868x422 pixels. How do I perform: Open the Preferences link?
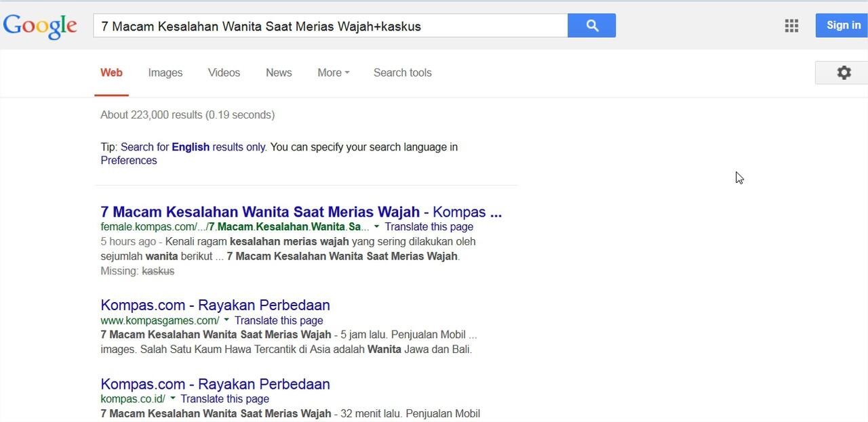pos(129,161)
